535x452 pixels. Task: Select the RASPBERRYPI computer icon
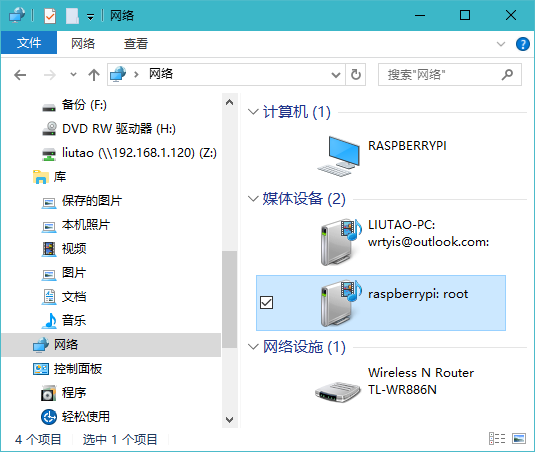339,156
